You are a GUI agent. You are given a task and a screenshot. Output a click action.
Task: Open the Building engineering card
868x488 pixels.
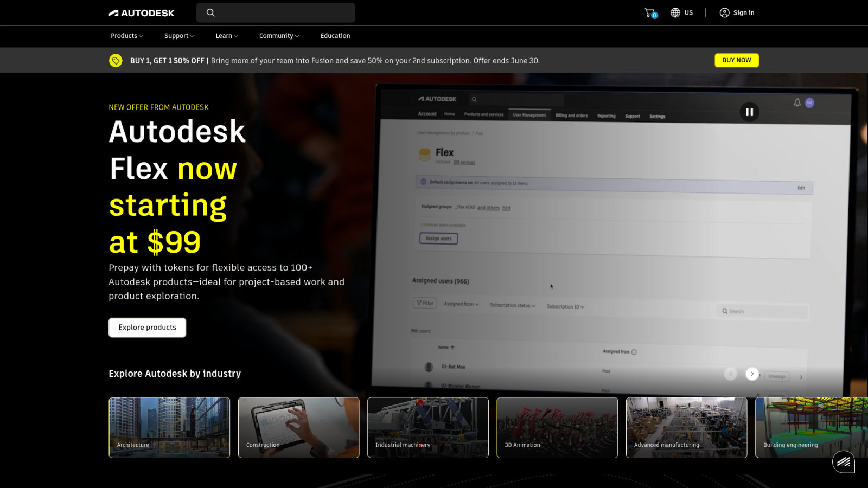click(x=812, y=428)
